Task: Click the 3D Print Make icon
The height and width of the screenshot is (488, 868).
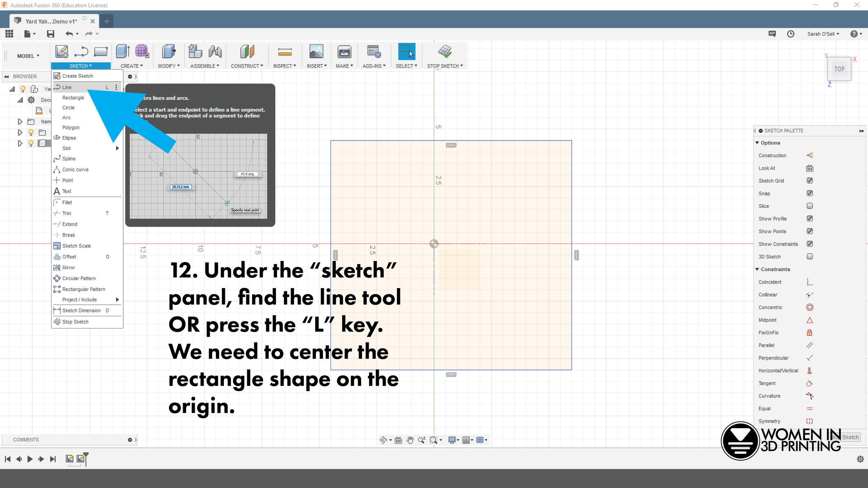Action: 344,51
